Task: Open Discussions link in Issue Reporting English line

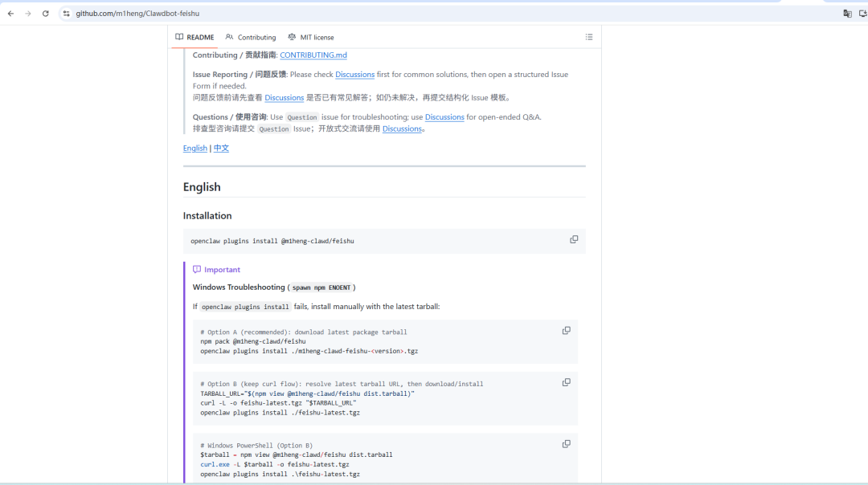Action: (x=355, y=74)
